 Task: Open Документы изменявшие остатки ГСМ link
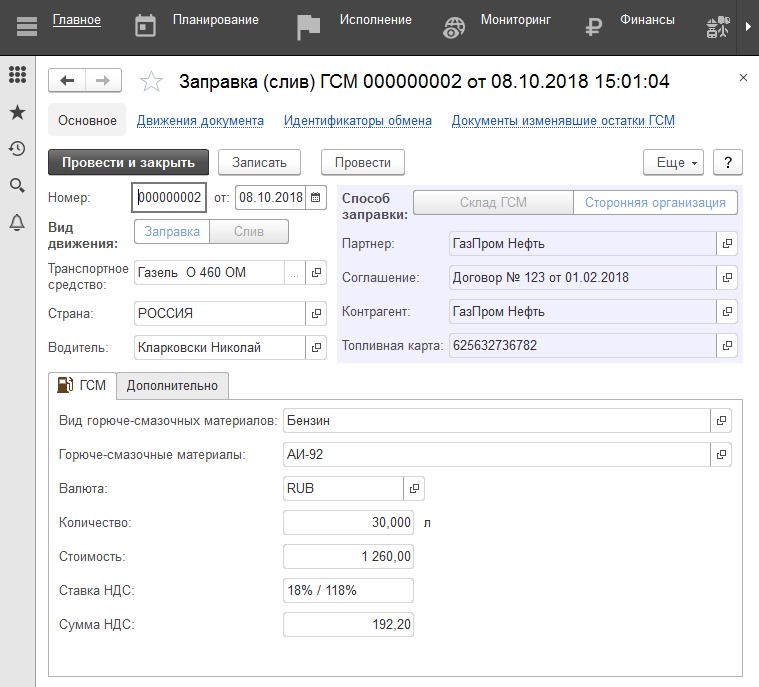tap(563, 121)
